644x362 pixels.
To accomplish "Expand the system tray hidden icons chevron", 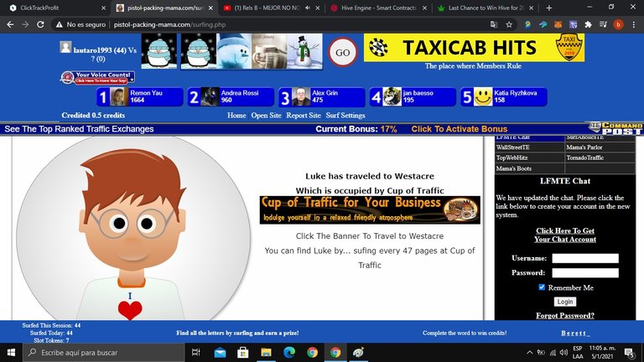I will click(x=529, y=352).
